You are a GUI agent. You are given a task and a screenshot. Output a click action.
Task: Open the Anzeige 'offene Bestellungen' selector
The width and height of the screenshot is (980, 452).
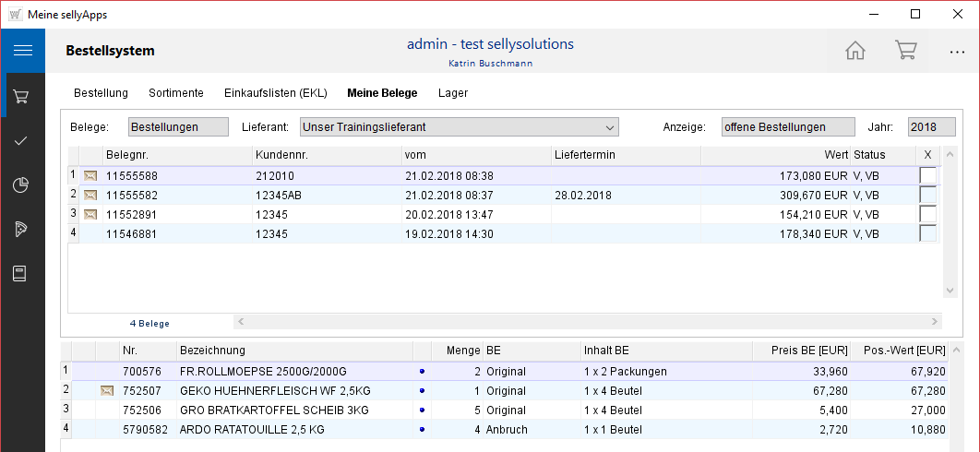click(774, 127)
